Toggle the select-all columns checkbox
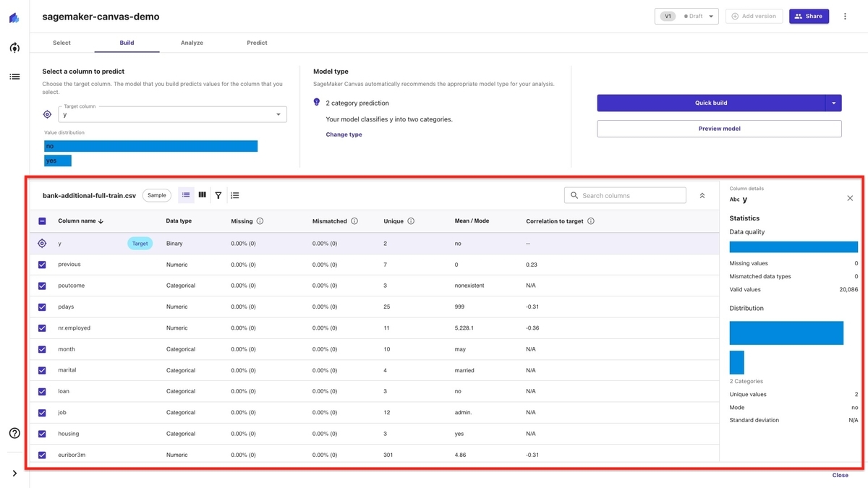This screenshot has height=488, width=868. click(42, 221)
